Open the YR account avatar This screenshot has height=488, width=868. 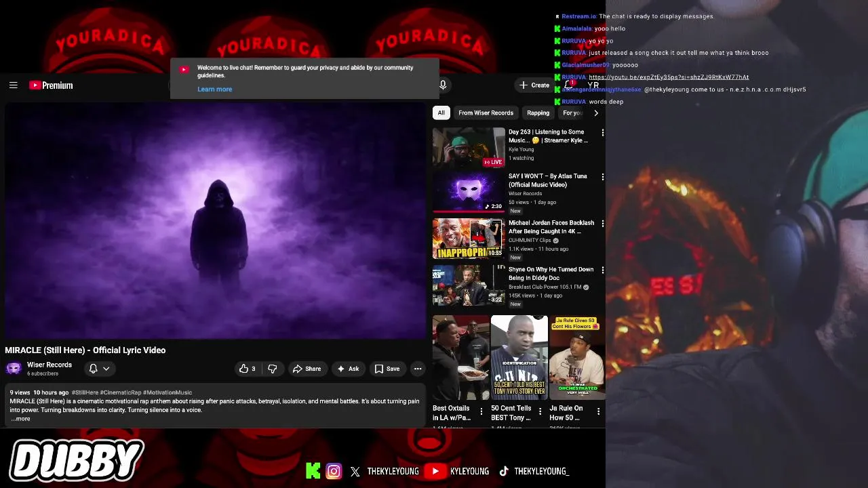click(593, 85)
